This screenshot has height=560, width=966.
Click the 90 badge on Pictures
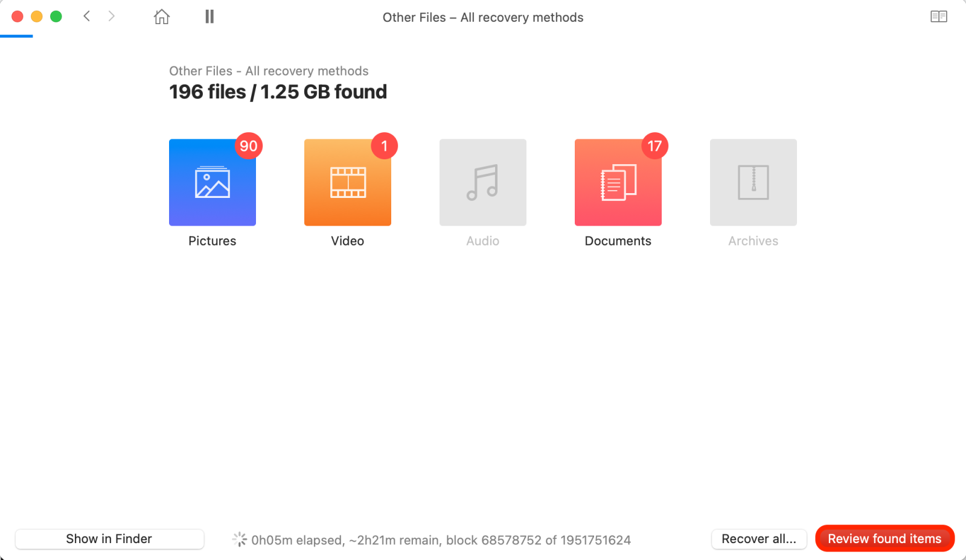pyautogui.click(x=249, y=145)
